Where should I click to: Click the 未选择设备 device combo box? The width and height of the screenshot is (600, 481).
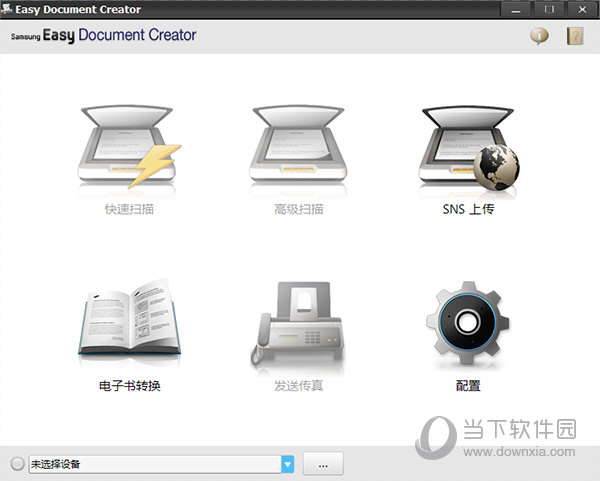click(161, 465)
